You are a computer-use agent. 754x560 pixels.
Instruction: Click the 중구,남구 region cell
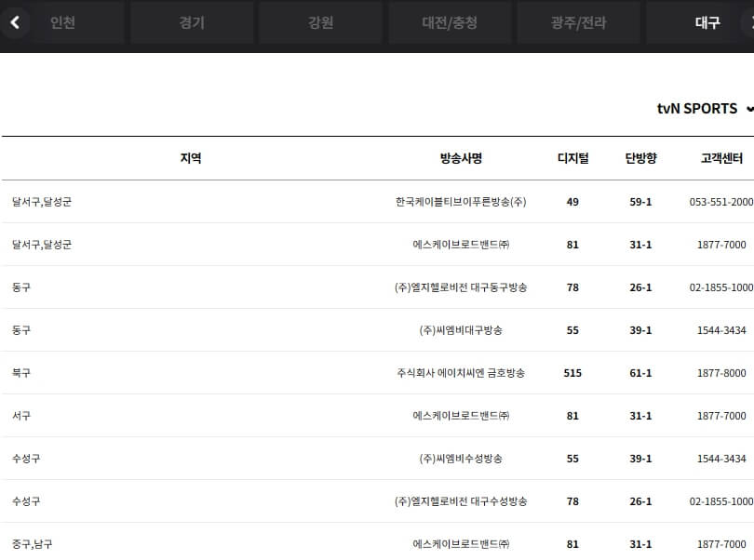[33, 544]
